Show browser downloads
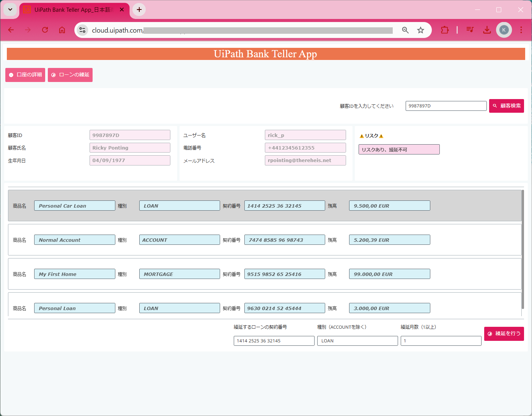Viewport: 532px width, 416px height. click(487, 30)
